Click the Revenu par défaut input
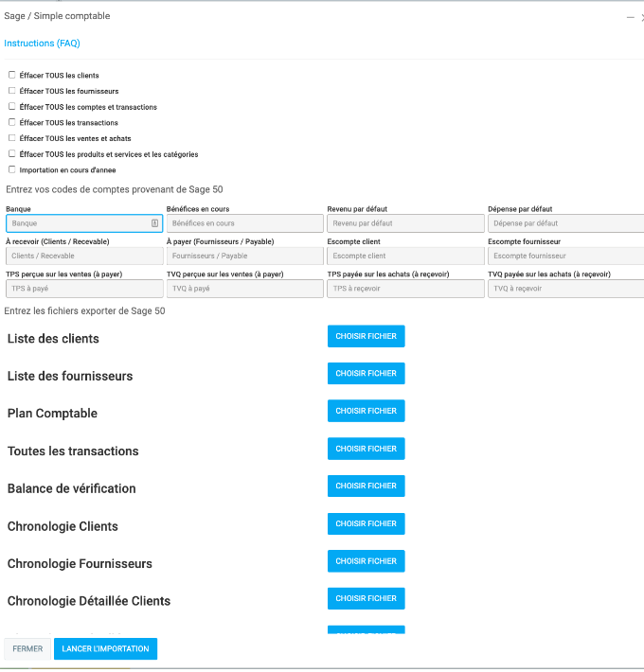The image size is (644, 672). click(404, 223)
